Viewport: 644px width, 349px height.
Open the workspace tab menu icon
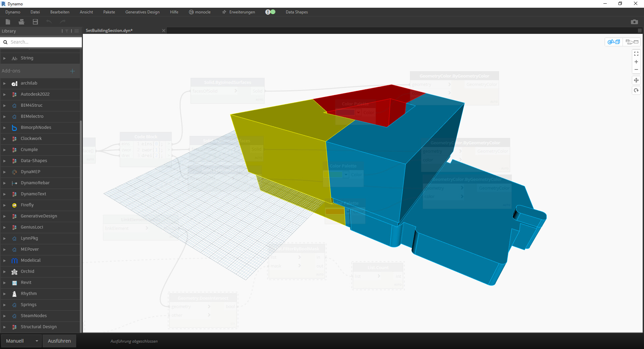point(640,31)
